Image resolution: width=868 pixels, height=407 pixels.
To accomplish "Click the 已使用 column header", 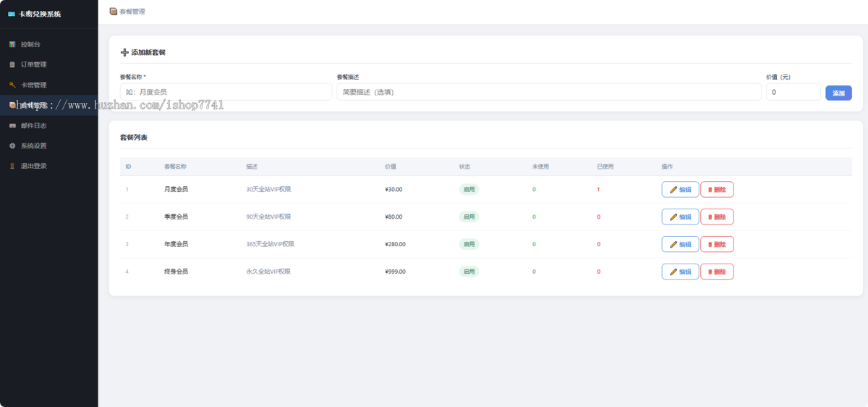I will 605,167.
